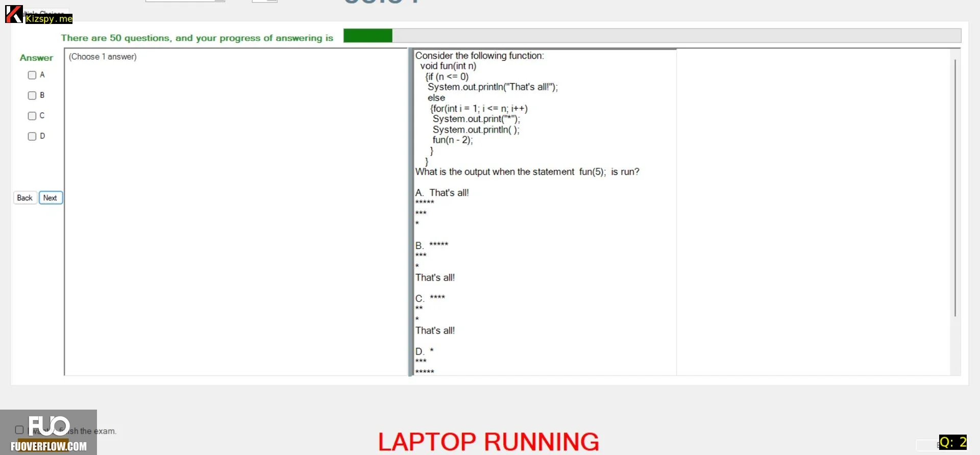Image resolution: width=980 pixels, height=455 pixels.
Task: Check answer option C
Action: [32, 116]
